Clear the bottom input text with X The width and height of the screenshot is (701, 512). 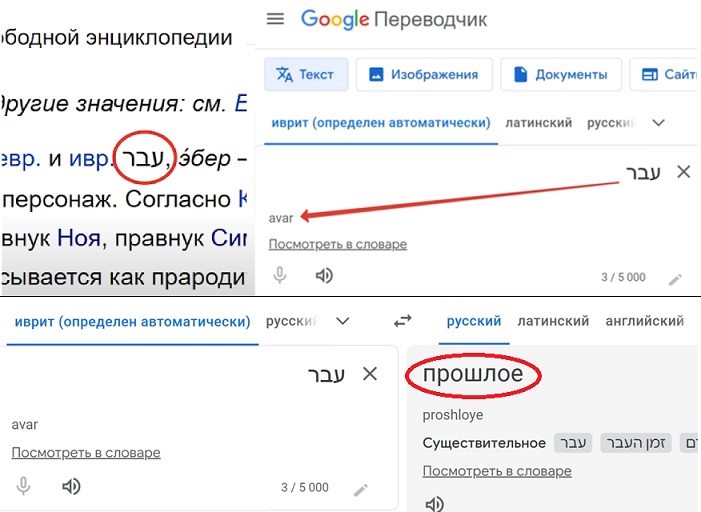(x=369, y=374)
